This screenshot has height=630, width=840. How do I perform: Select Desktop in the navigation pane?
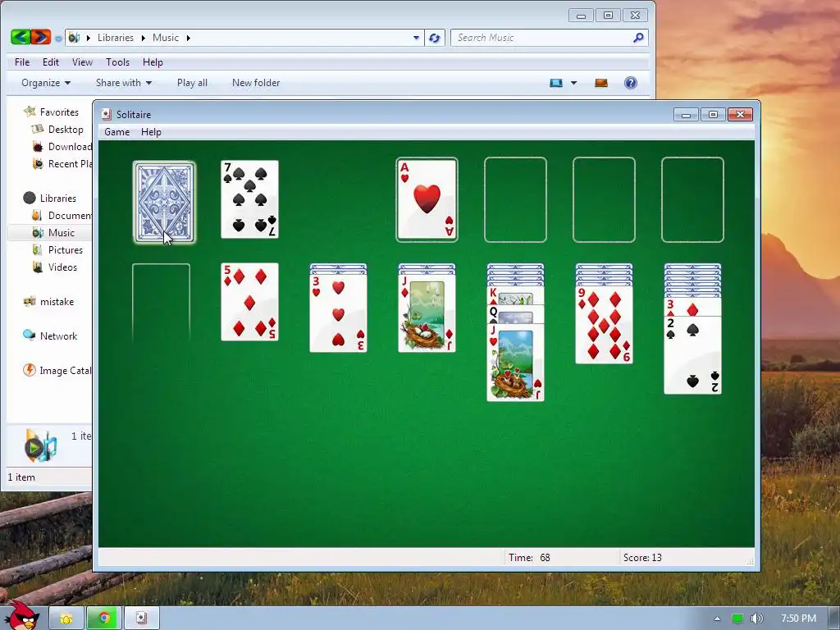click(58, 129)
